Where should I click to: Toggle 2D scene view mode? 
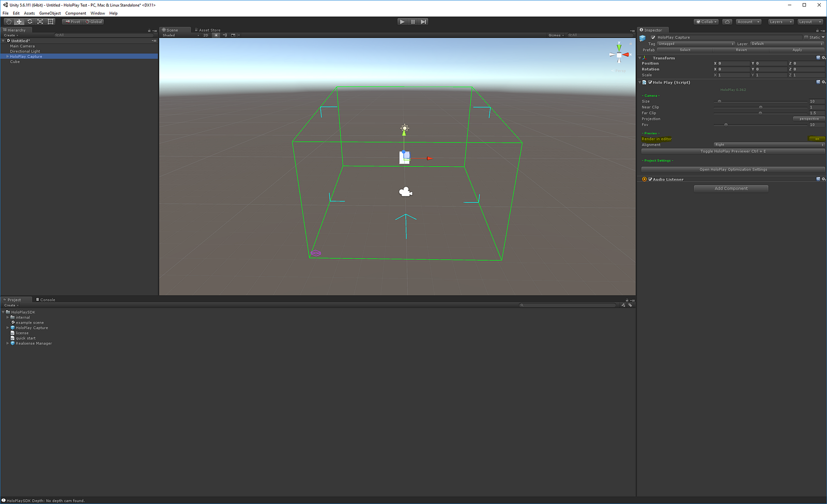pyautogui.click(x=206, y=35)
